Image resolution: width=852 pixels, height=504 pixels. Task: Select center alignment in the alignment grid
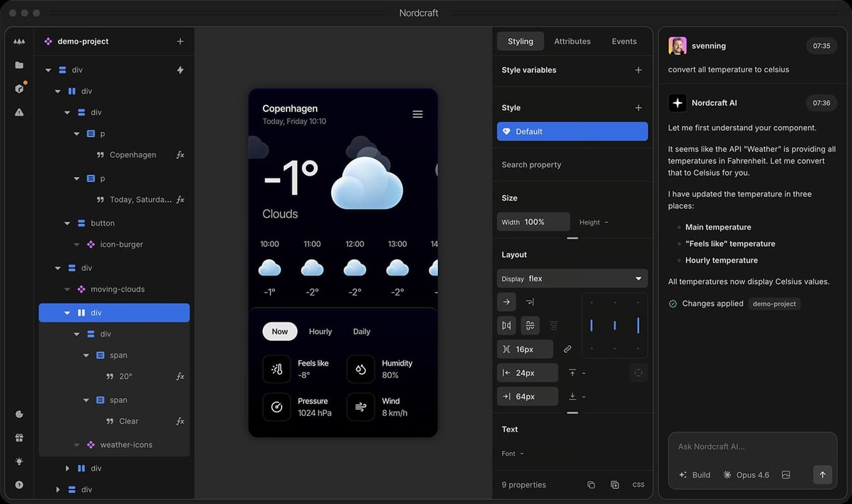[x=615, y=325]
